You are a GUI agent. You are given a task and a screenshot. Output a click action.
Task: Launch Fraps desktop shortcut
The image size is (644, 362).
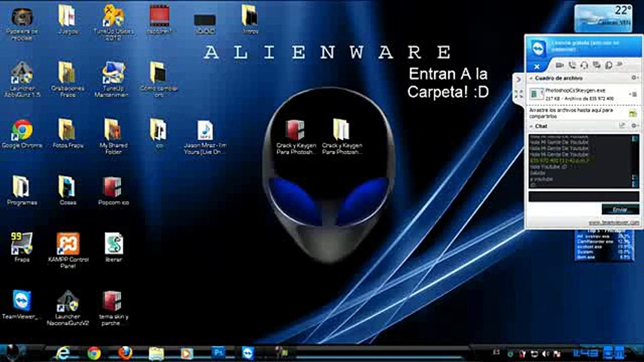pyautogui.click(x=22, y=247)
